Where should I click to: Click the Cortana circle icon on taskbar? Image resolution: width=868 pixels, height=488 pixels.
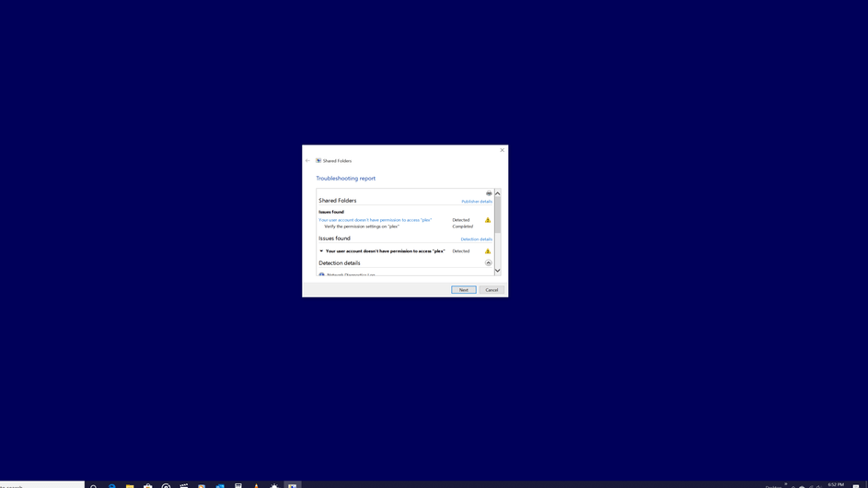(94, 486)
